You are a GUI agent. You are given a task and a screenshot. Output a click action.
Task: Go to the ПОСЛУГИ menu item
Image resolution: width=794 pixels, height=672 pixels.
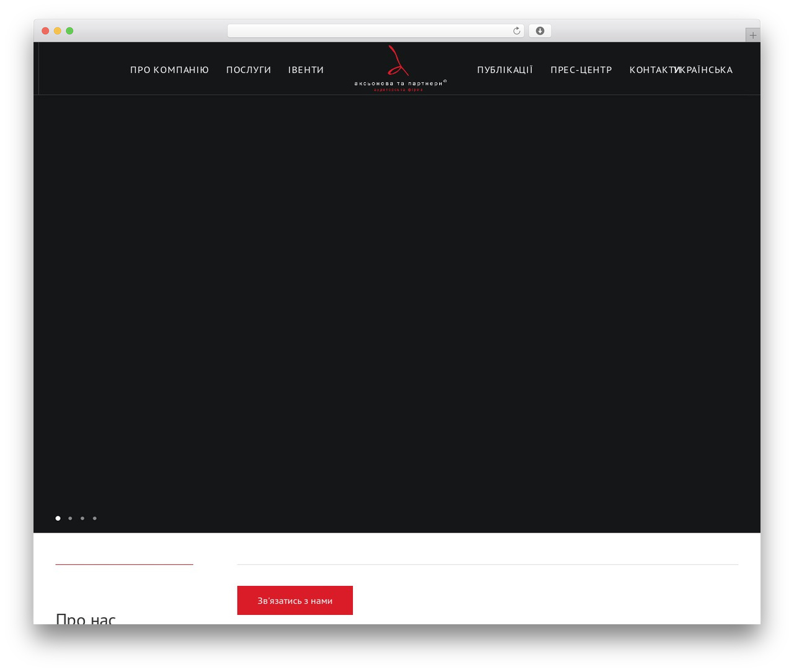[249, 70]
